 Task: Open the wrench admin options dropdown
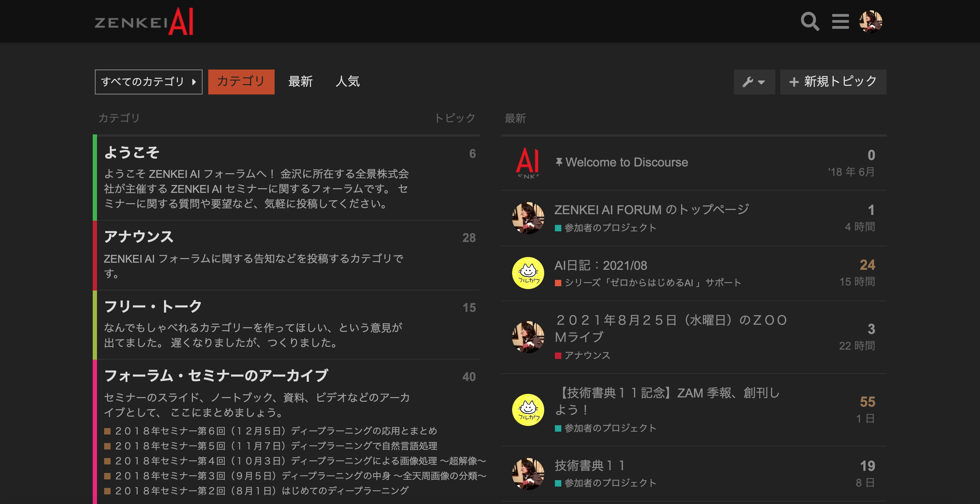pyautogui.click(x=754, y=82)
